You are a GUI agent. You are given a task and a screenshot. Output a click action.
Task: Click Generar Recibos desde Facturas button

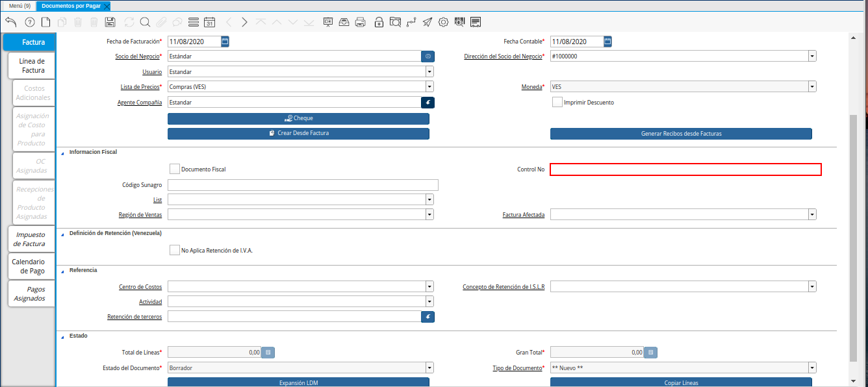click(x=681, y=134)
